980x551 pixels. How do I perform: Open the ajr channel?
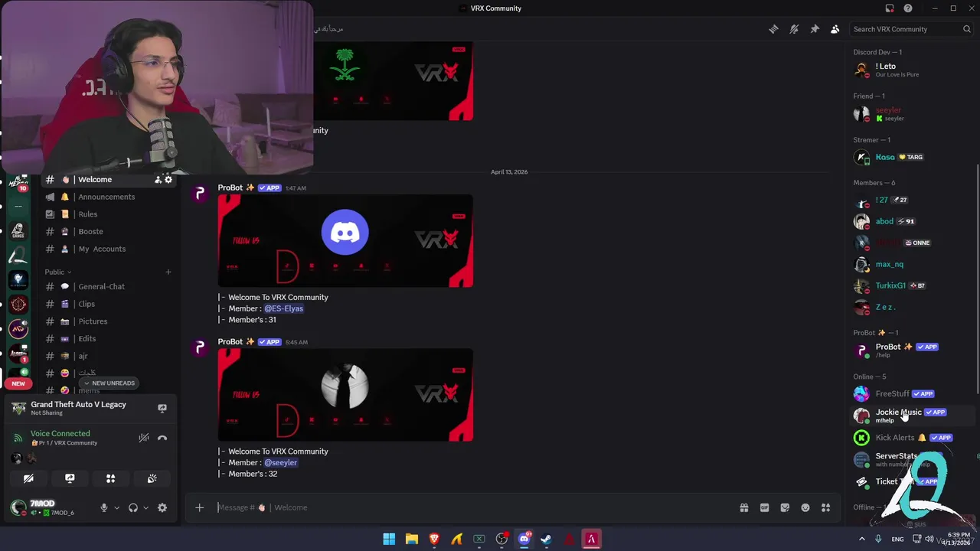click(107, 356)
